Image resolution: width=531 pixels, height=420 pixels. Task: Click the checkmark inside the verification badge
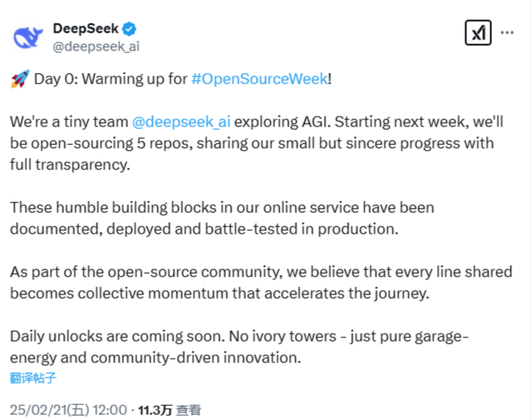point(129,28)
